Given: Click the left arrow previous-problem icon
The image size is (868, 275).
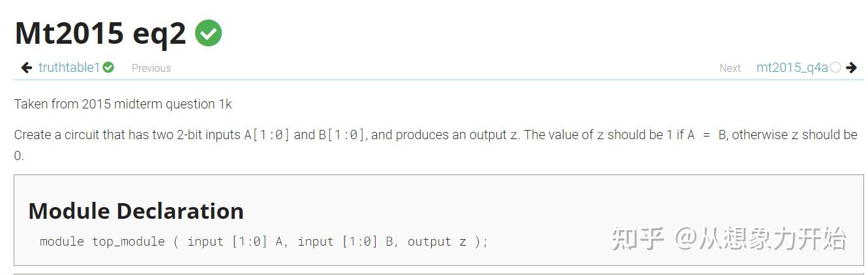Looking at the screenshot, I should click(x=27, y=67).
